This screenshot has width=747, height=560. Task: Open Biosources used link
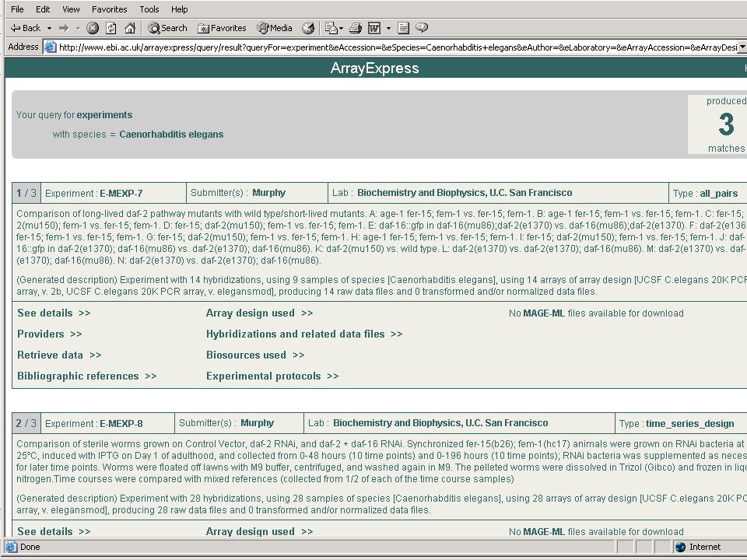(x=255, y=355)
